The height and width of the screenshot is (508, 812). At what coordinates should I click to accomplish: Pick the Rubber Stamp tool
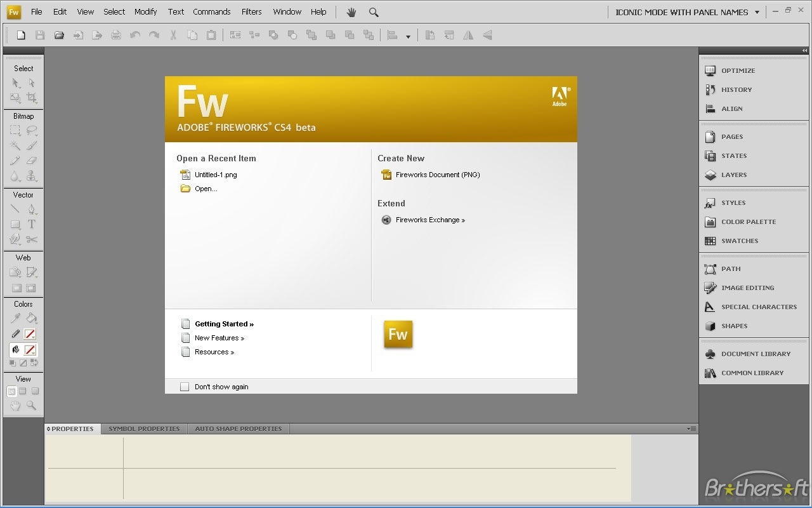click(32, 176)
